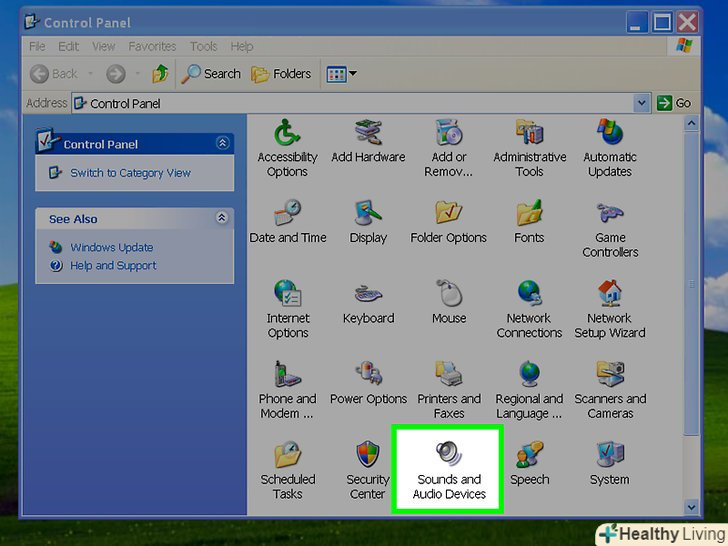This screenshot has height=546, width=728.
Task: Collapse the Control Panel sidebar section
Action: click(x=222, y=143)
